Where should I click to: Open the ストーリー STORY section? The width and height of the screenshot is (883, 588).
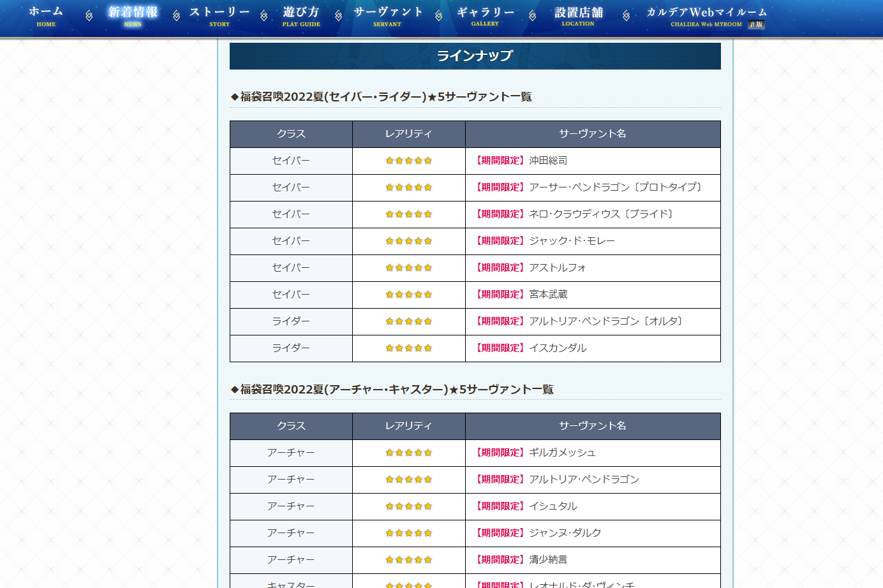click(219, 17)
